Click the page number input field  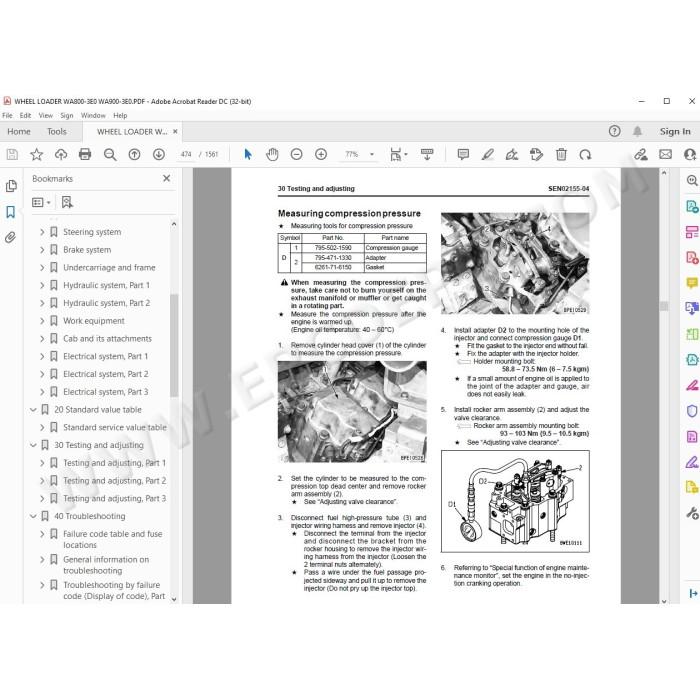pyautogui.click(x=186, y=154)
